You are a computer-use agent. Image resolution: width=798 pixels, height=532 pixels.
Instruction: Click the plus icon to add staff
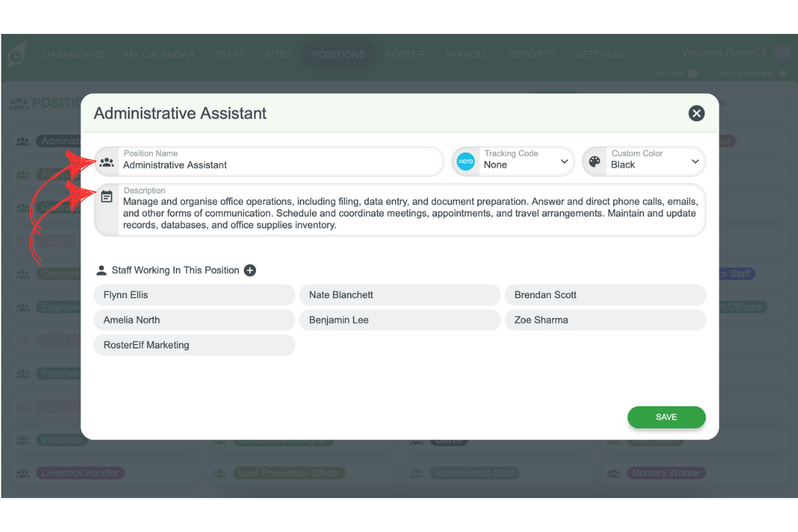(x=249, y=270)
